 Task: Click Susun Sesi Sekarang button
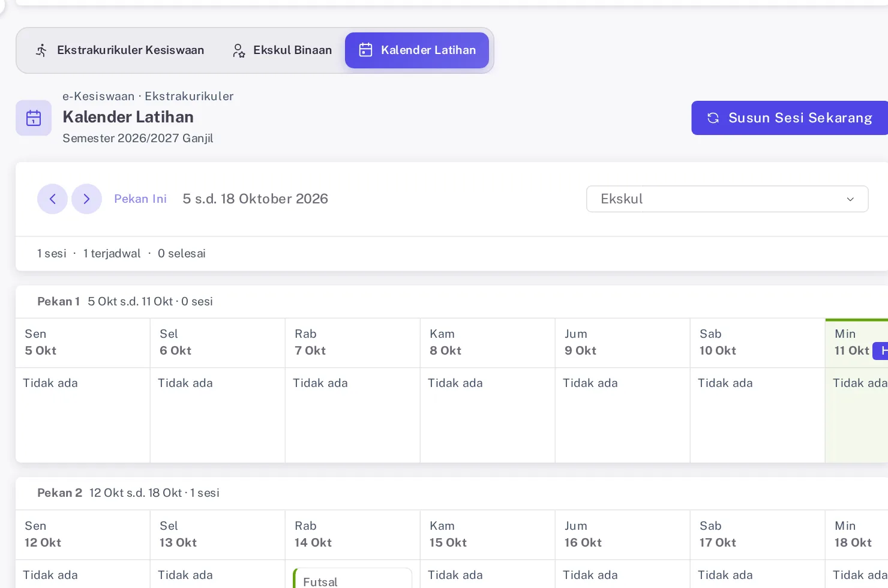click(790, 118)
